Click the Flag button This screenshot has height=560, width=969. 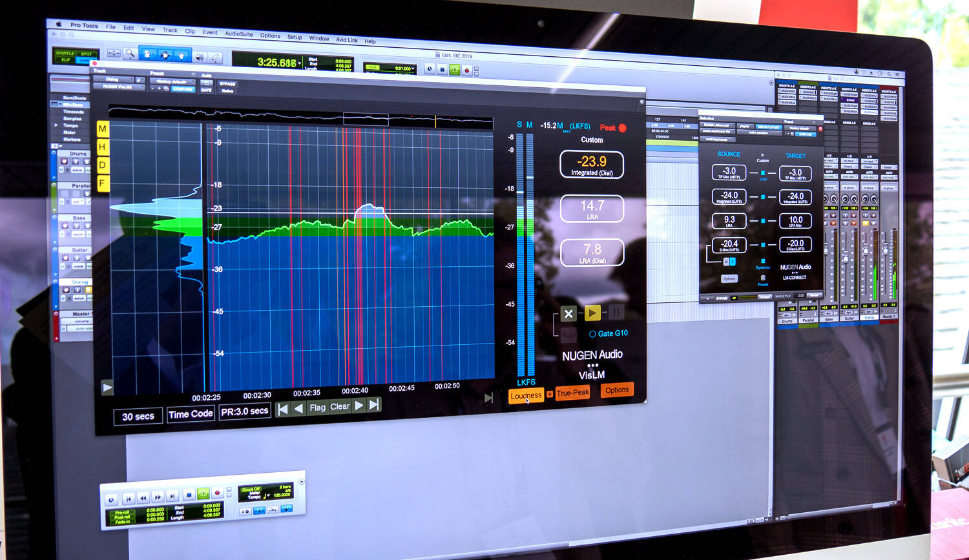317,408
